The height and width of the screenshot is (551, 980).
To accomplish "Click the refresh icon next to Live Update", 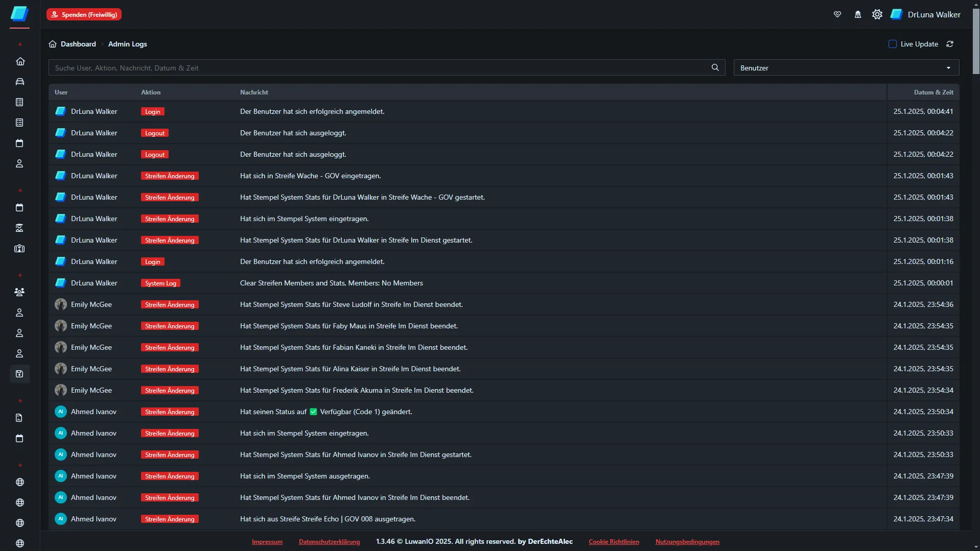I will tap(950, 44).
